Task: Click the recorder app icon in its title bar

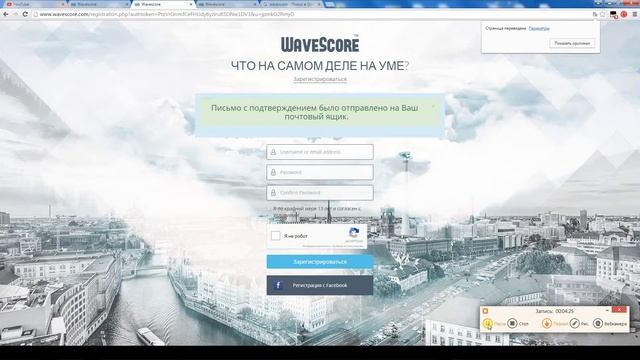Action: (x=485, y=311)
